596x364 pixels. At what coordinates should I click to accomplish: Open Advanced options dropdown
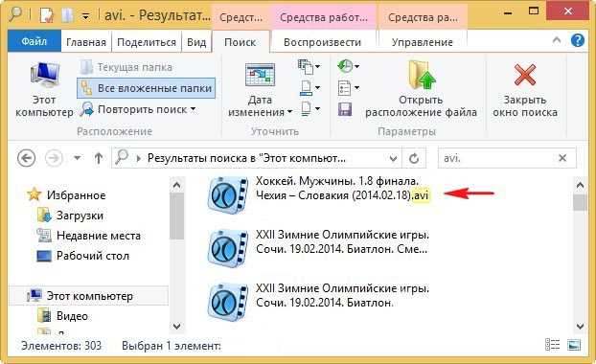click(x=348, y=88)
